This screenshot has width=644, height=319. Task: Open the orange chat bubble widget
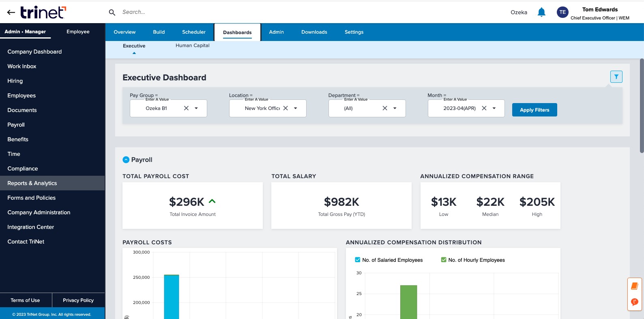pos(635,302)
